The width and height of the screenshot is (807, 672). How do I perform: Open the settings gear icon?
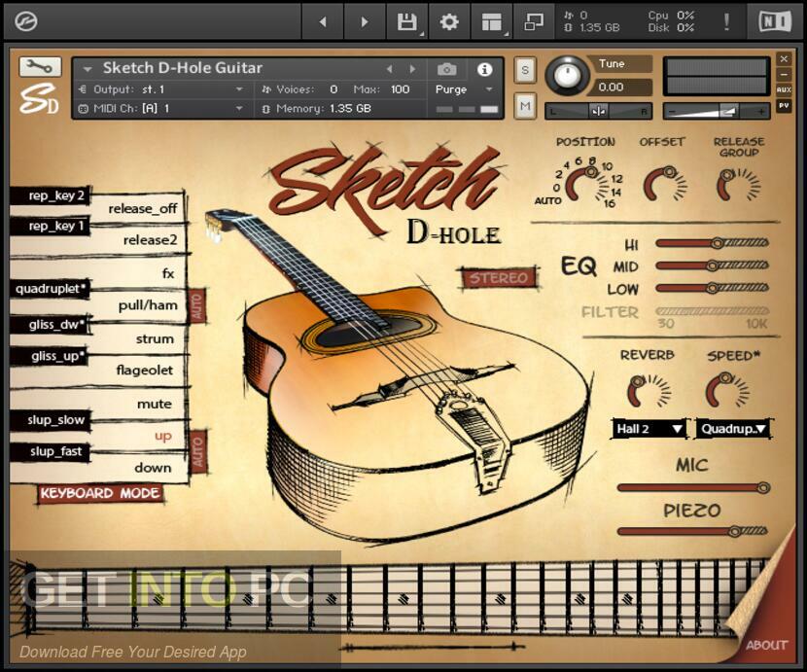tap(448, 21)
